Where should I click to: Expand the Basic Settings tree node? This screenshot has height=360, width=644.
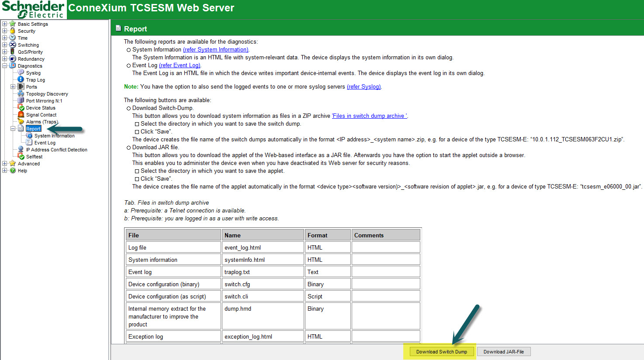coord(4,24)
